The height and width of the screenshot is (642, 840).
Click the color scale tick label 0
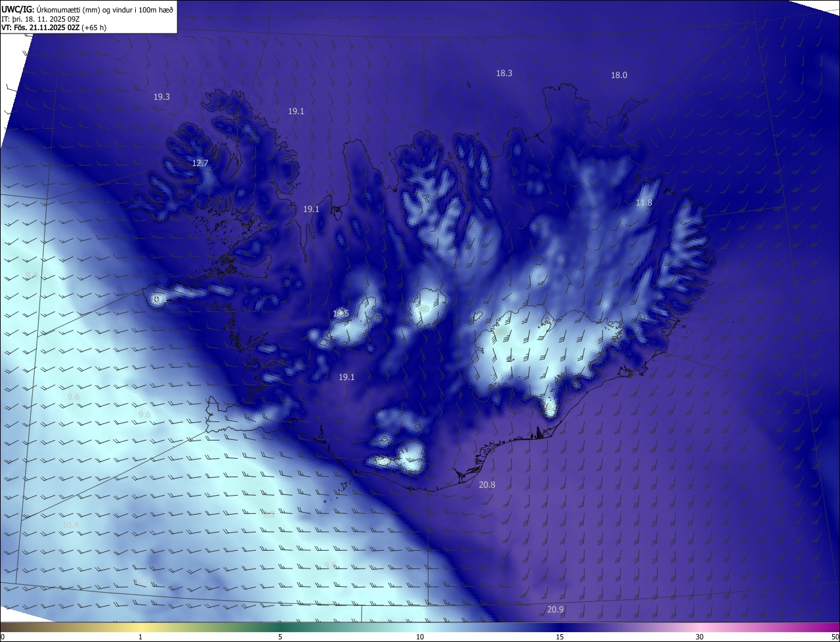pos(3,637)
